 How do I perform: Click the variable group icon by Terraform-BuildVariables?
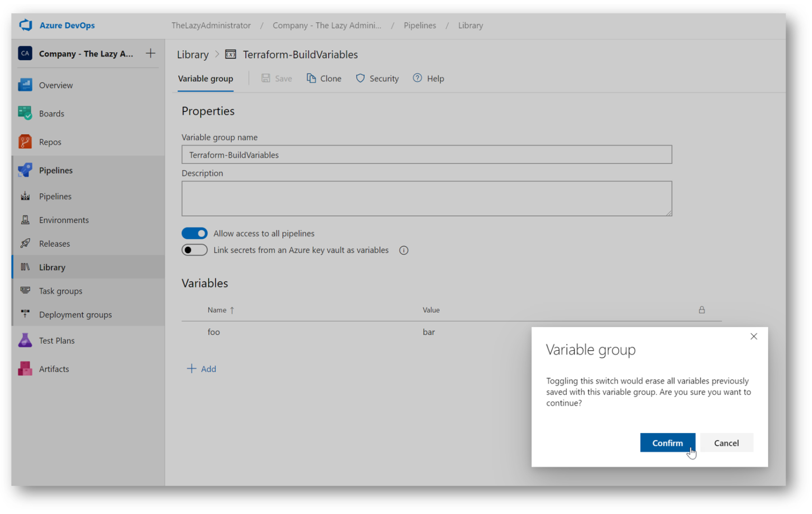pyautogui.click(x=230, y=54)
